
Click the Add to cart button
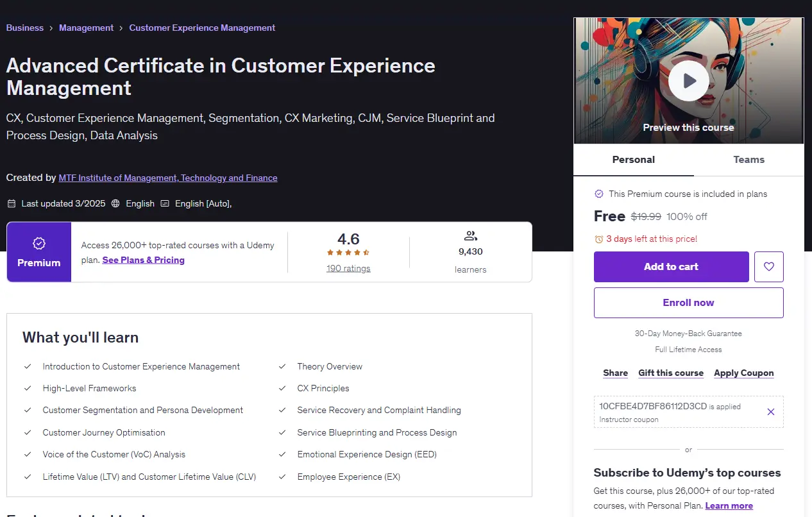coord(672,267)
